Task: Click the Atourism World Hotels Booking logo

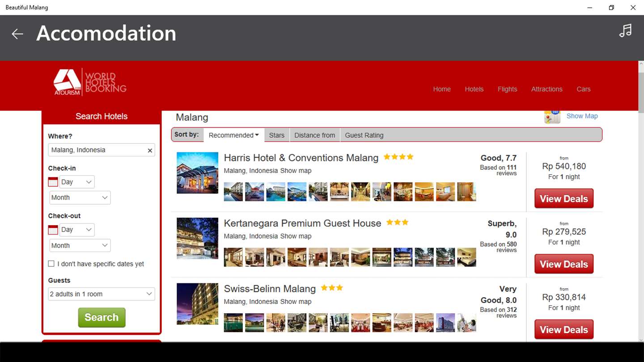Action: click(90, 82)
